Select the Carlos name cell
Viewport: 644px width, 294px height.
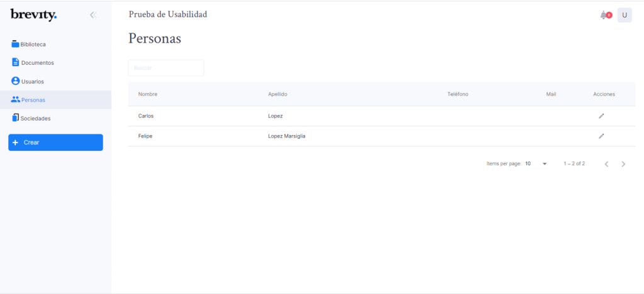click(x=146, y=116)
